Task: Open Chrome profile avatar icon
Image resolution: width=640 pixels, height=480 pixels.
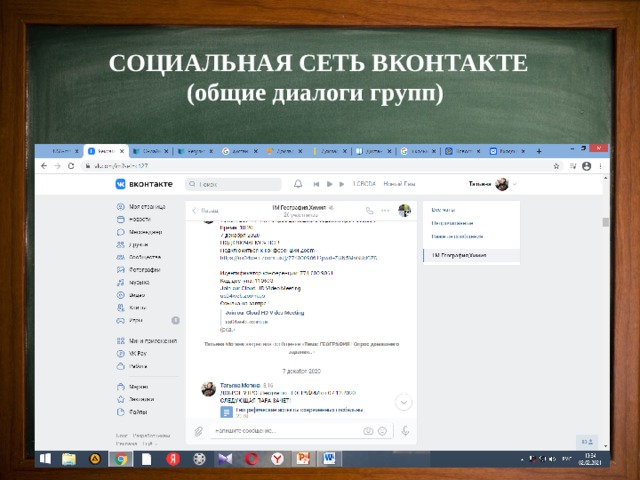Action: [x=587, y=166]
